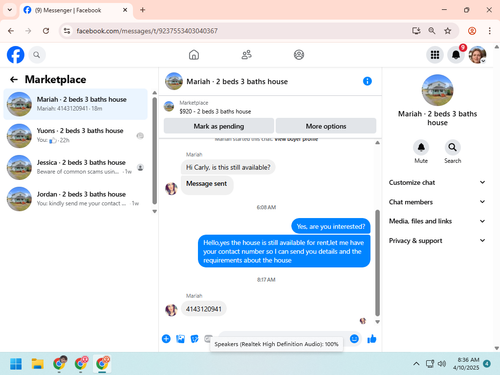Choose a GIF icon in composer

(x=208, y=339)
